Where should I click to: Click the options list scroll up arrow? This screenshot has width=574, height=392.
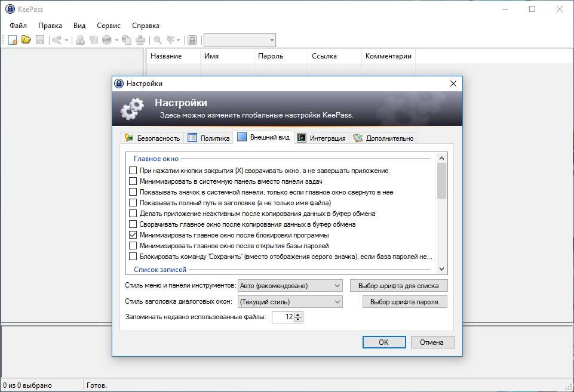[x=441, y=158]
